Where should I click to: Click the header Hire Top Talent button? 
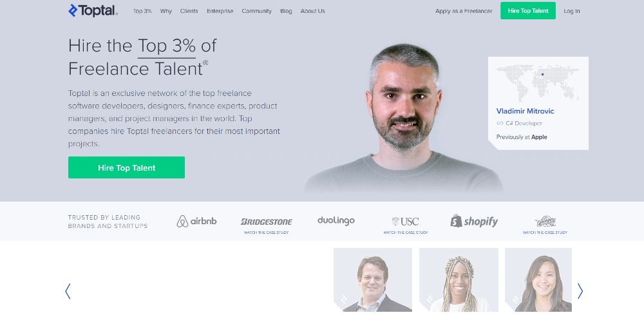(x=528, y=11)
